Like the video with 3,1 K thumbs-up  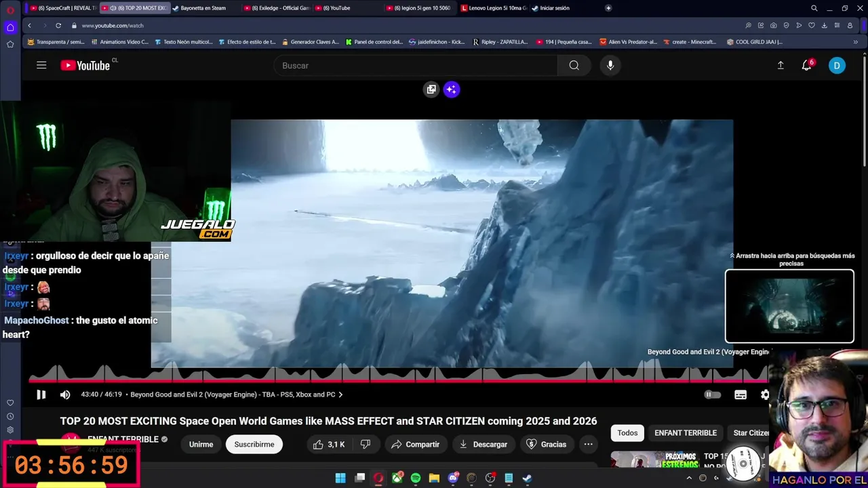click(329, 444)
